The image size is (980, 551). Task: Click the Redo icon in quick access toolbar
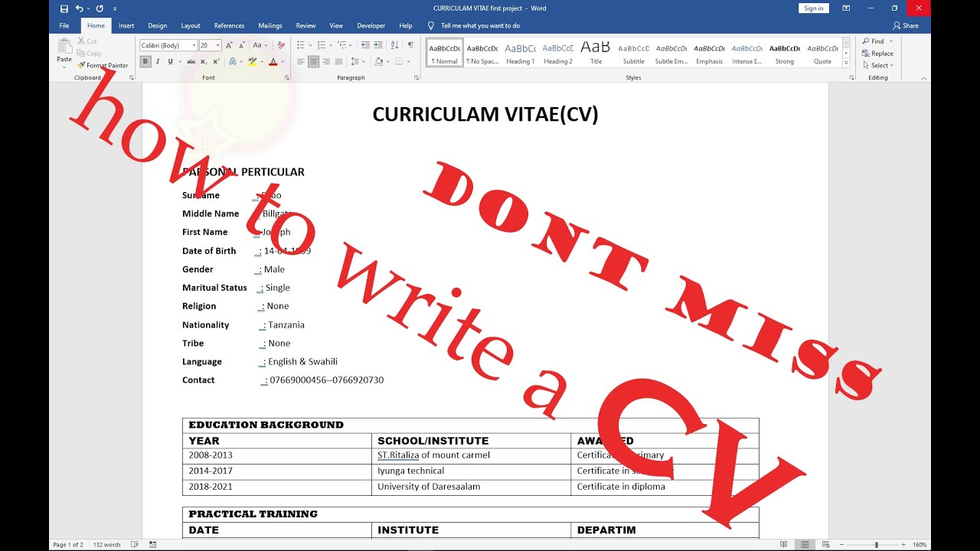pos(100,8)
